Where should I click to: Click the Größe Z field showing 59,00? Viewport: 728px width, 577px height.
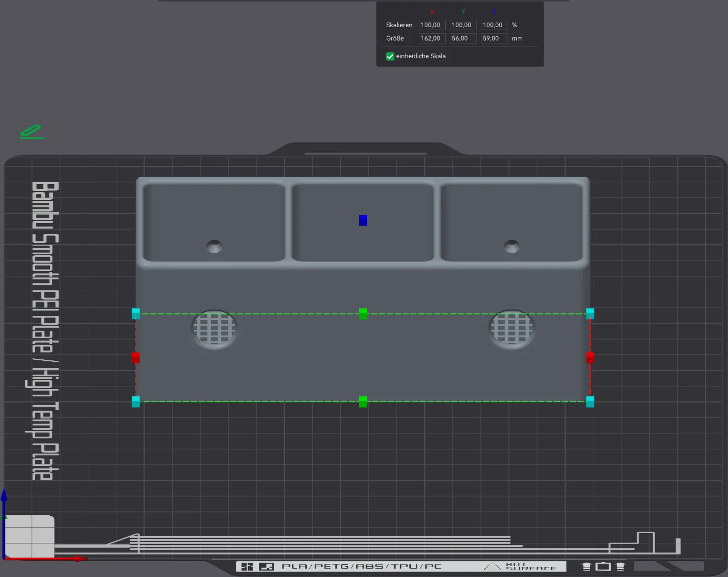point(494,38)
